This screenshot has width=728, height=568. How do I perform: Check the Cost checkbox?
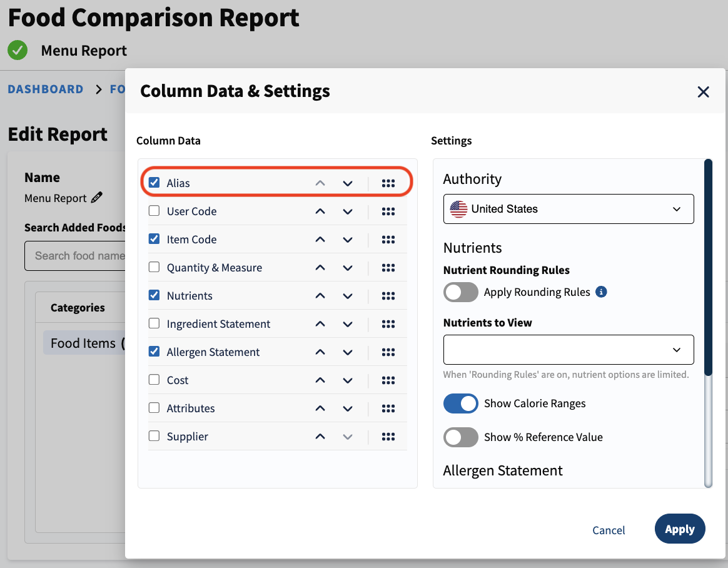pos(154,380)
